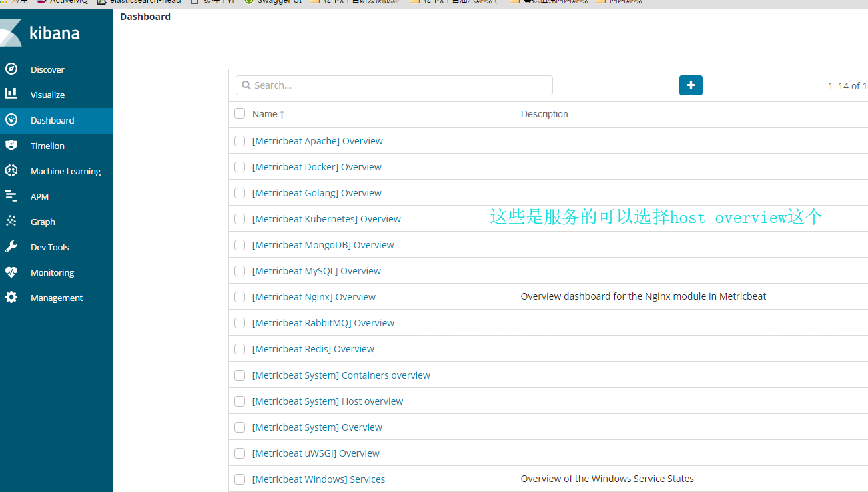Image resolution: width=868 pixels, height=492 pixels.
Task: Open [Metricbeat System] Containers overview dashboard
Action: coord(341,375)
